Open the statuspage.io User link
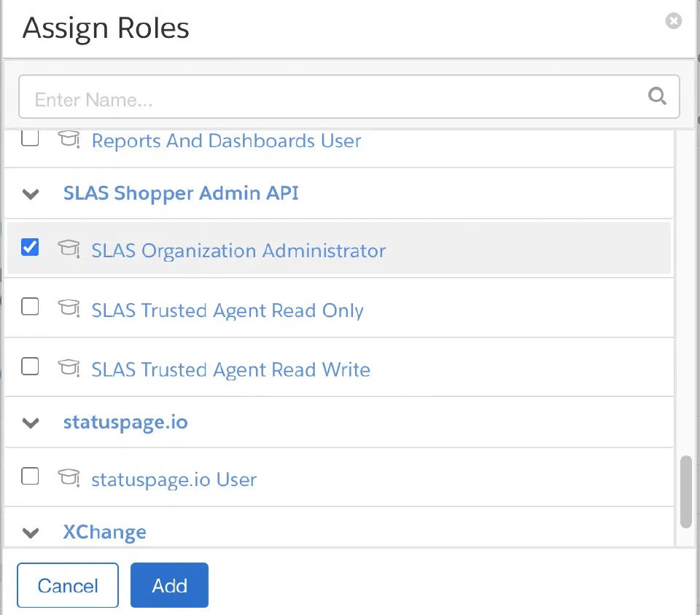 pos(174,479)
